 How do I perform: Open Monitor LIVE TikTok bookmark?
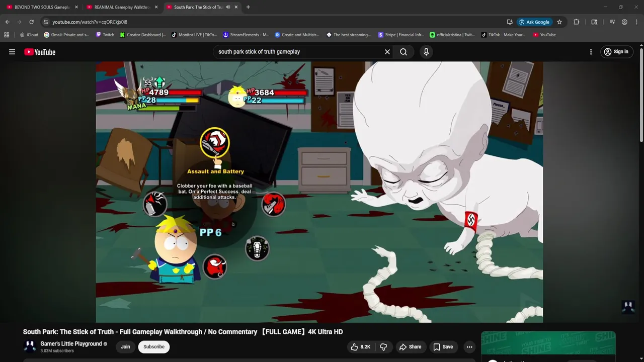194,35
